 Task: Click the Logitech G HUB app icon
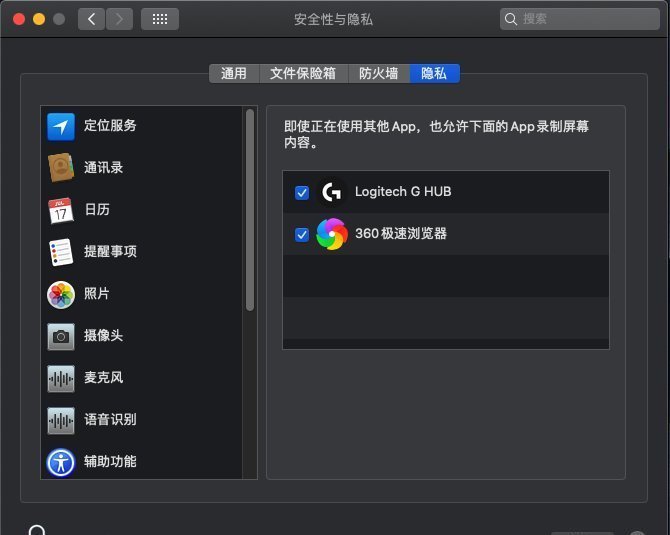click(x=332, y=192)
